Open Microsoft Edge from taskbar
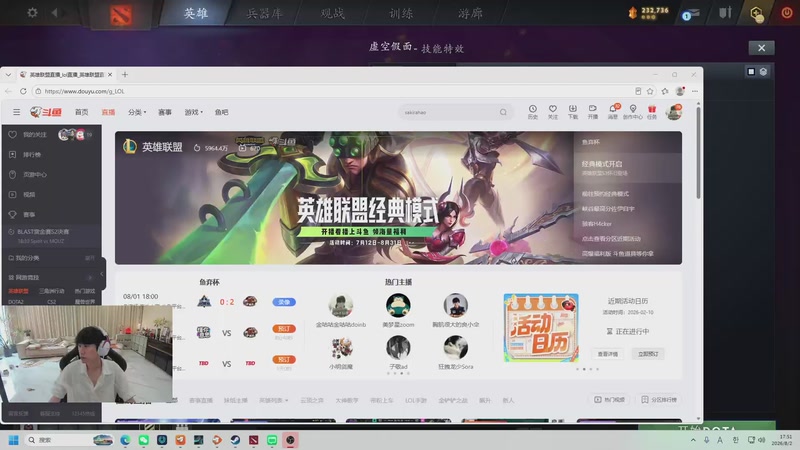This screenshot has height=450, width=800. coord(125,440)
